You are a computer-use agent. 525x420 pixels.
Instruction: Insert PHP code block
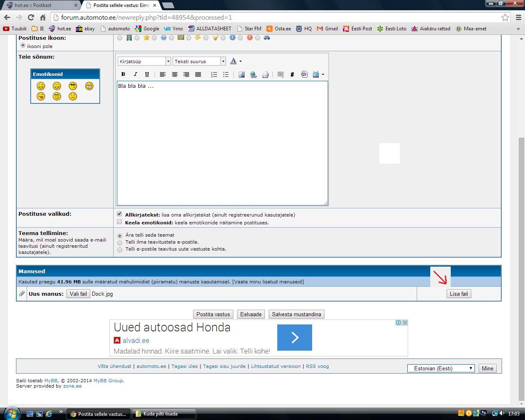click(x=304, y=74)
